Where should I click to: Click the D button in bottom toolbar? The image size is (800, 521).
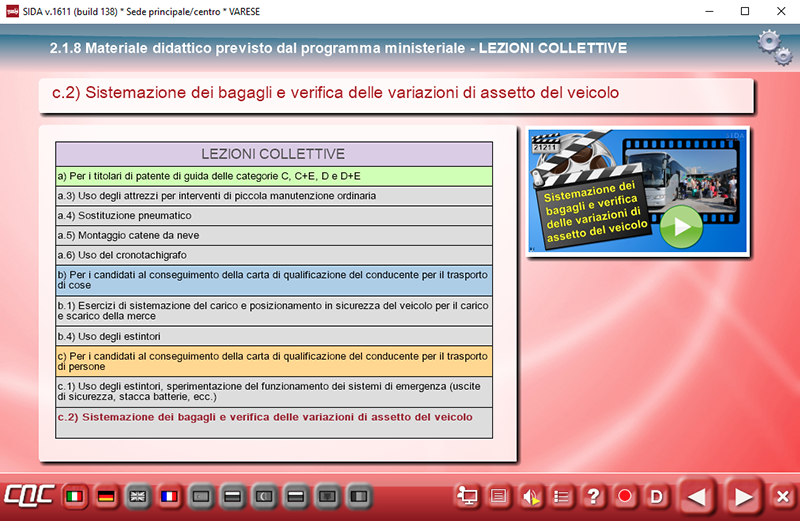point(657,495)
